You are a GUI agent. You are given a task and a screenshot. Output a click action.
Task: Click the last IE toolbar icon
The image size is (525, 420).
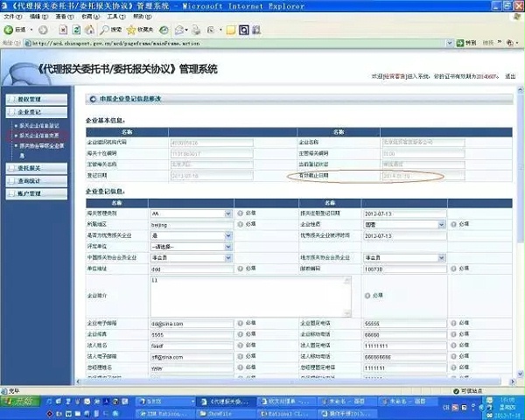(x=256, y=30)
